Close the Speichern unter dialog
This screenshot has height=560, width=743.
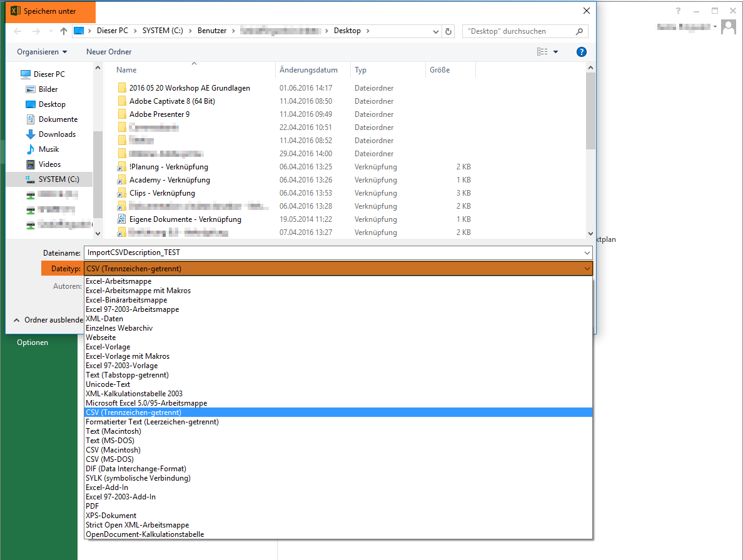pos(586,11)
